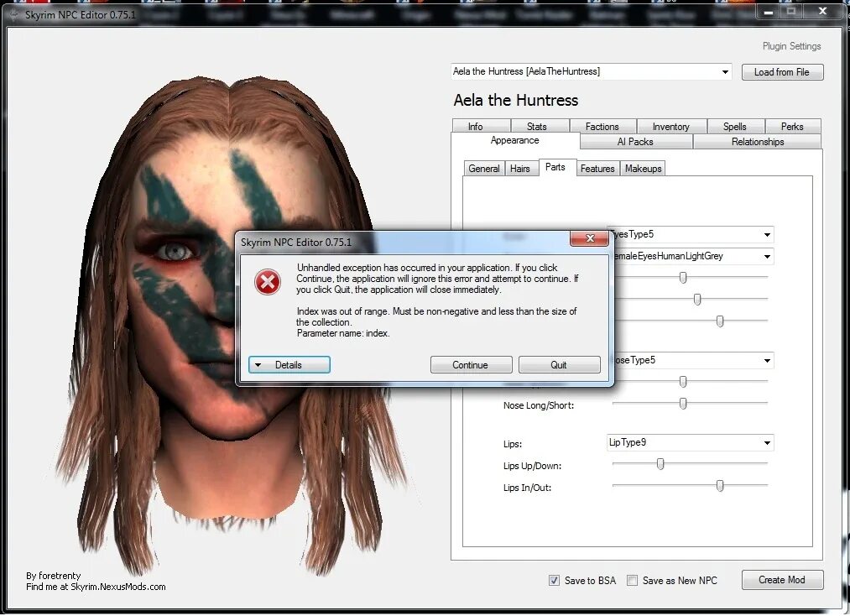Open the NoseType5 dropdown
Image resolution: width=850 pixels, height=616 pixels.
[x=767, y=361]
